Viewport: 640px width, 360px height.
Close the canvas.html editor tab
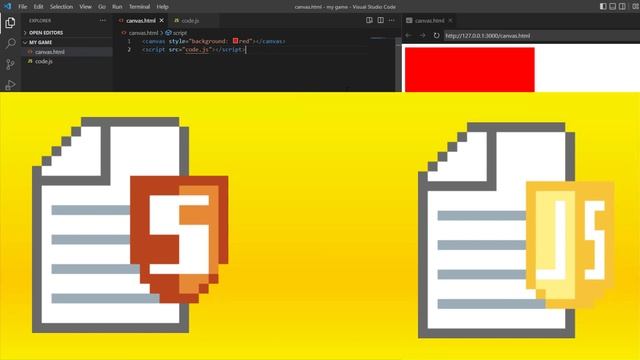(x=162, y=20)
